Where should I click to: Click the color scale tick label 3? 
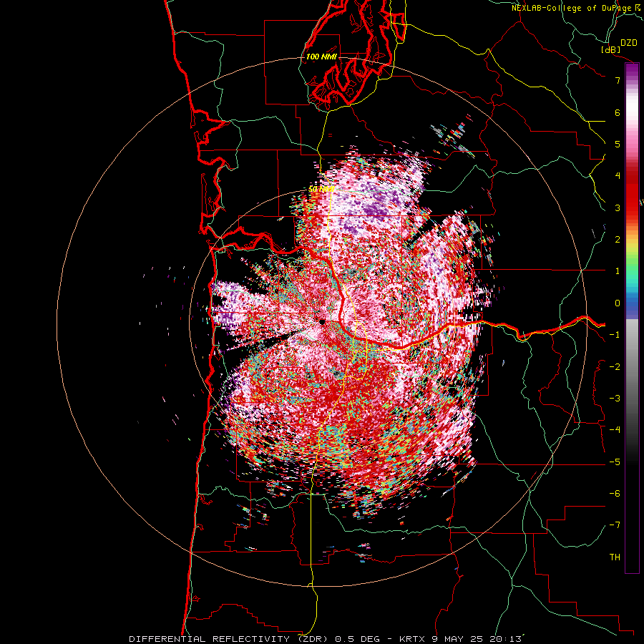click(618, 208)
